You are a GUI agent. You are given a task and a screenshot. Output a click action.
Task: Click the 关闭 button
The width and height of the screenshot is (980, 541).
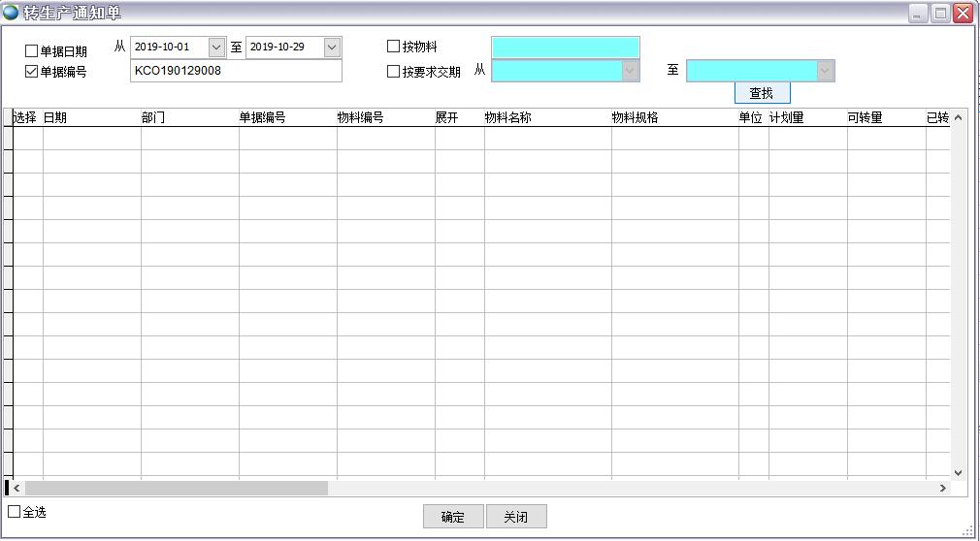516,517
